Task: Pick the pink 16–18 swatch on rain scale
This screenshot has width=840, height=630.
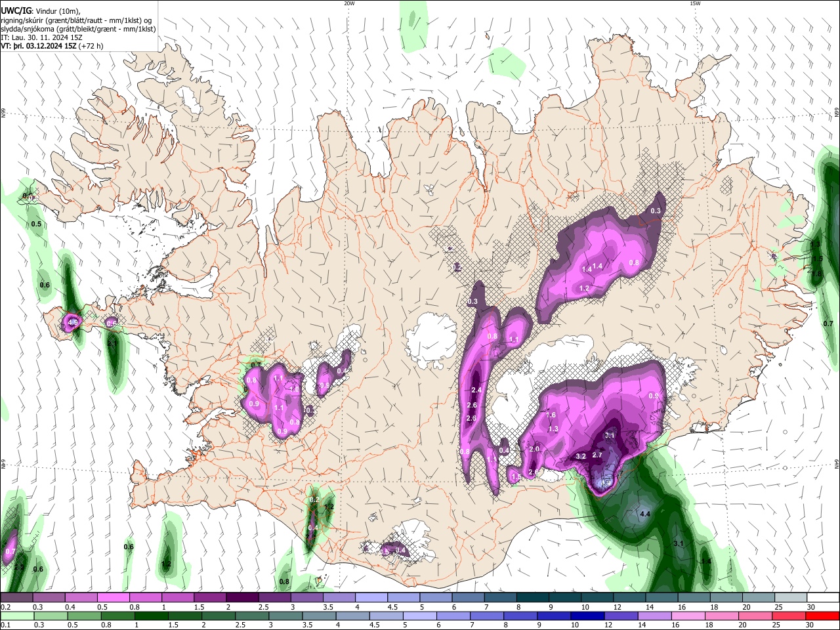Action: [687, 616]
